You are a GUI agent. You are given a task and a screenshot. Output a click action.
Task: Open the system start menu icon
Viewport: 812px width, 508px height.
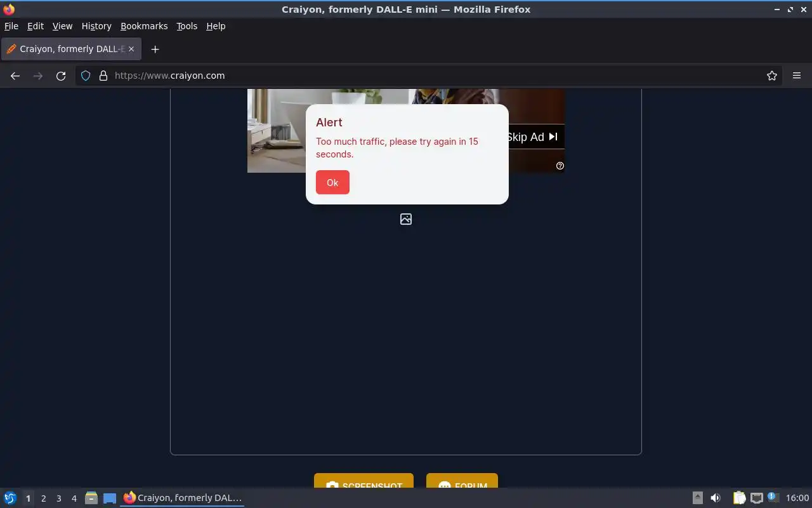(10, 498)
